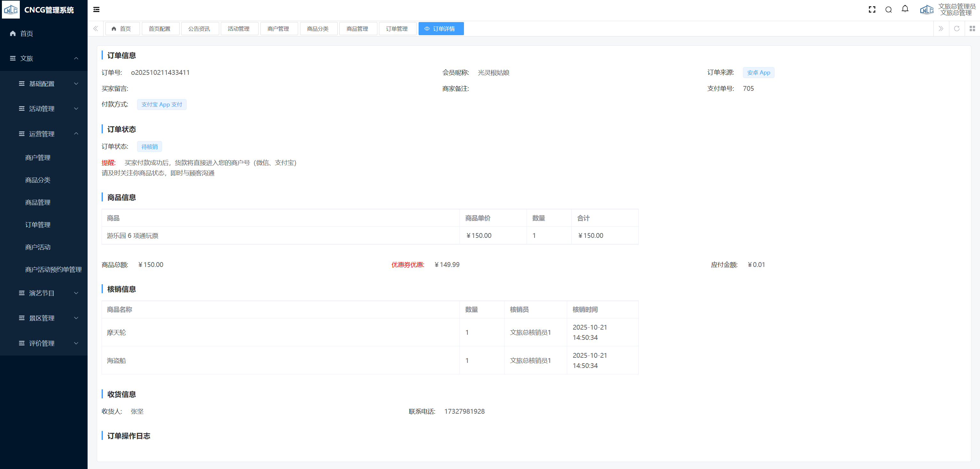
Task: Go to 商品管理 in sidebar
Action: coord(38,202)
